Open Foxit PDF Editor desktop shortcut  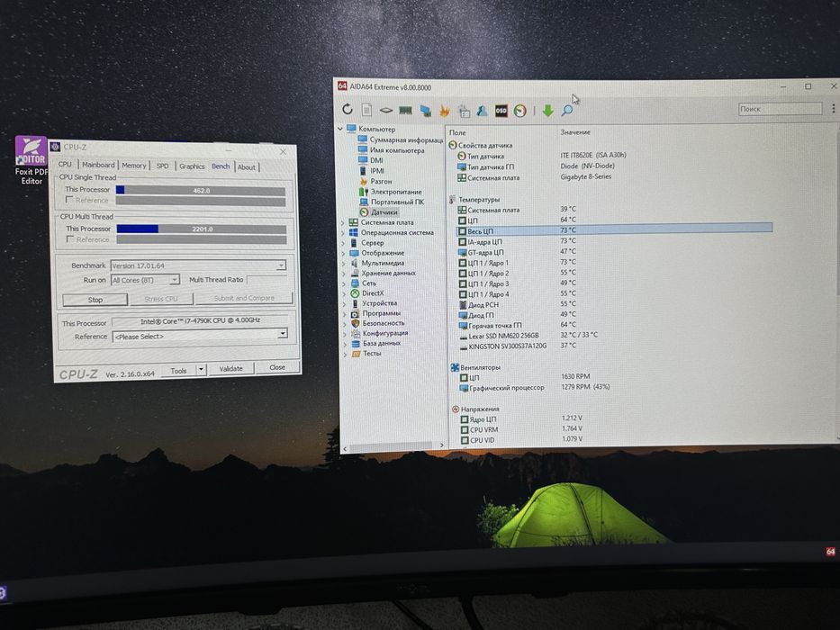click(32, 160)
